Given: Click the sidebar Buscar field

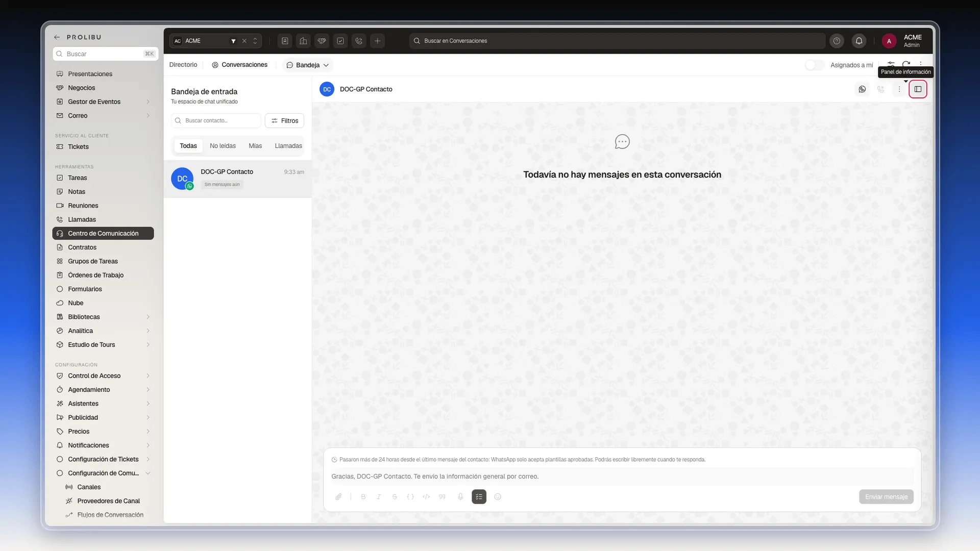Looking at the screenshot, I should click(x=105, y=54).
